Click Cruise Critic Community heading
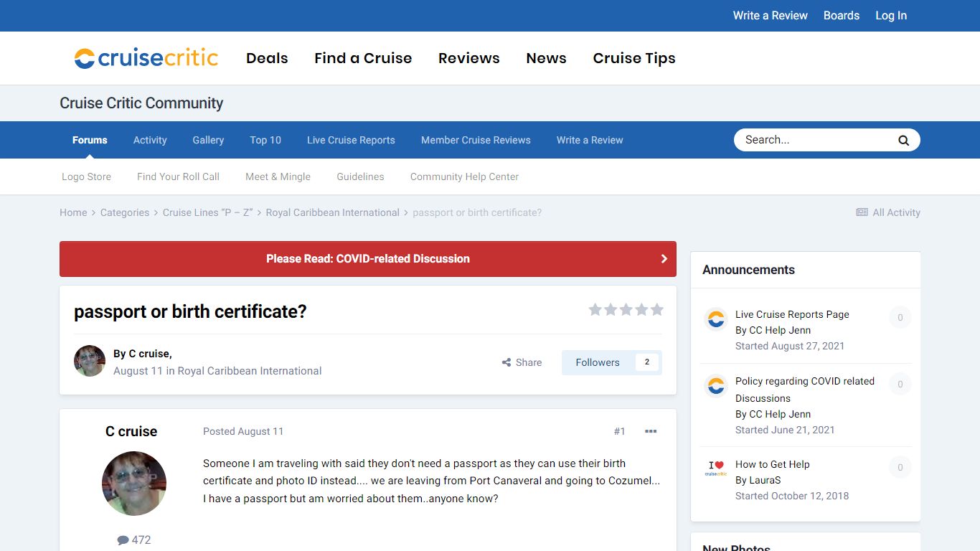 pos(141,103)
